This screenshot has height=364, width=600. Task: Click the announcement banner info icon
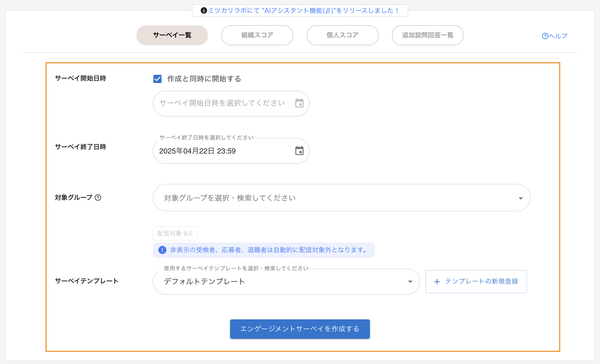[204, 11]
